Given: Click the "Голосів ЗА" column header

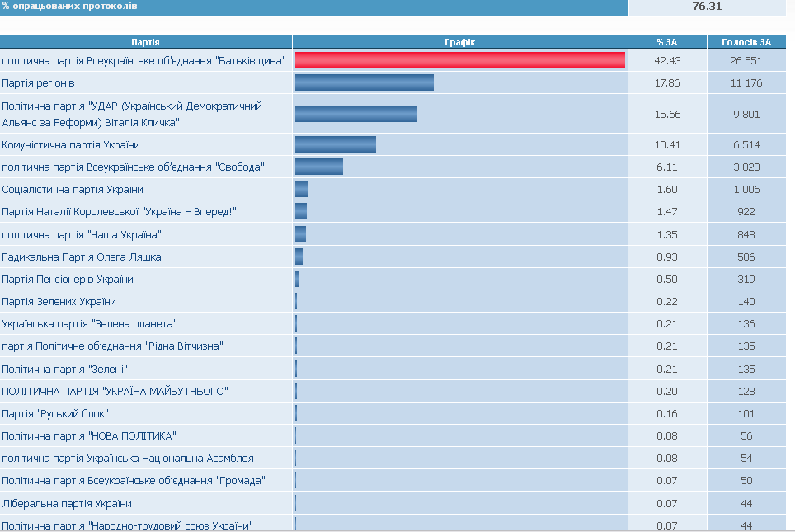Looking at the screenshot, I should point(746,42).
